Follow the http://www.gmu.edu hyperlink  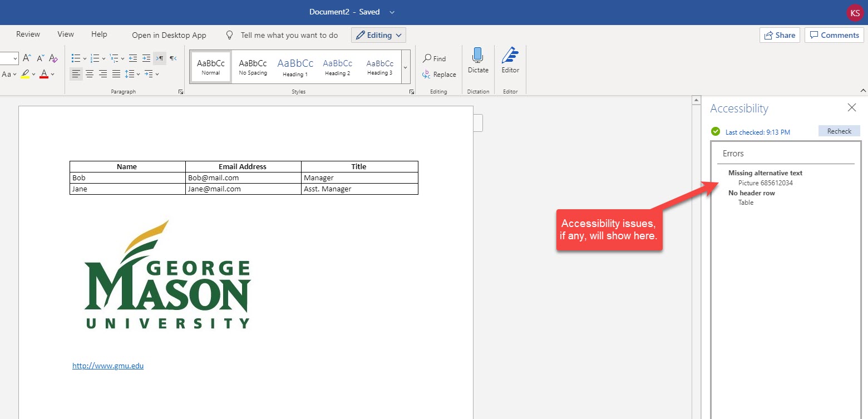pyautogui.click(x=107, y=366)
